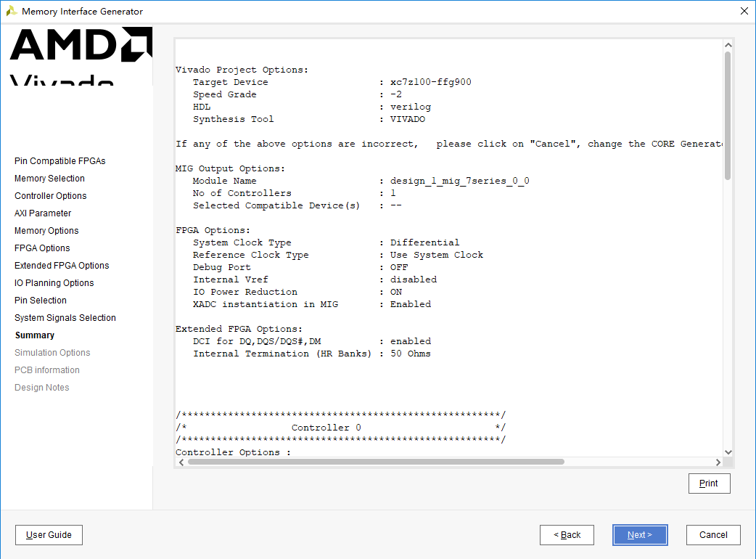
Task: Click the 'Controller Options :' line
Action: (x=233, y=452)
